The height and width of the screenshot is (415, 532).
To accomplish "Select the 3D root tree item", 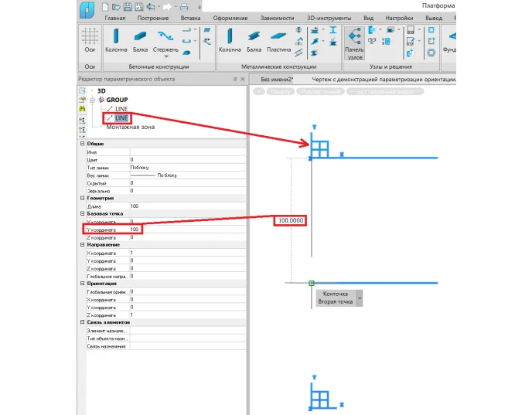I will point(101,91).
